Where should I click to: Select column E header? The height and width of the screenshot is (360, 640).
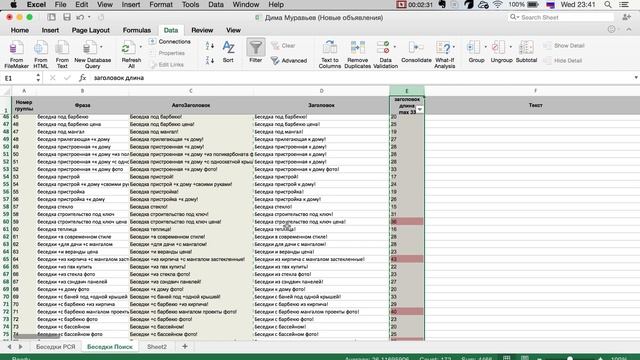407,91
